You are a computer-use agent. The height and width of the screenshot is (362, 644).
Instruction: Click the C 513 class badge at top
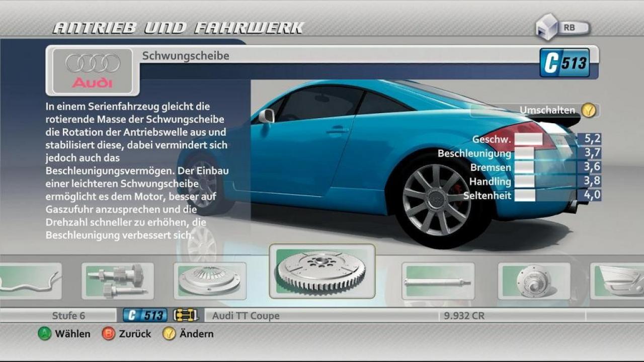click(565, 63)
